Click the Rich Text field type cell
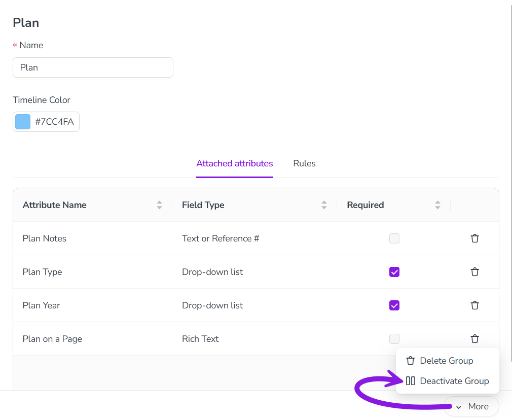The width and height of the screenshot is (512, 420). click(x=200, y=339)
